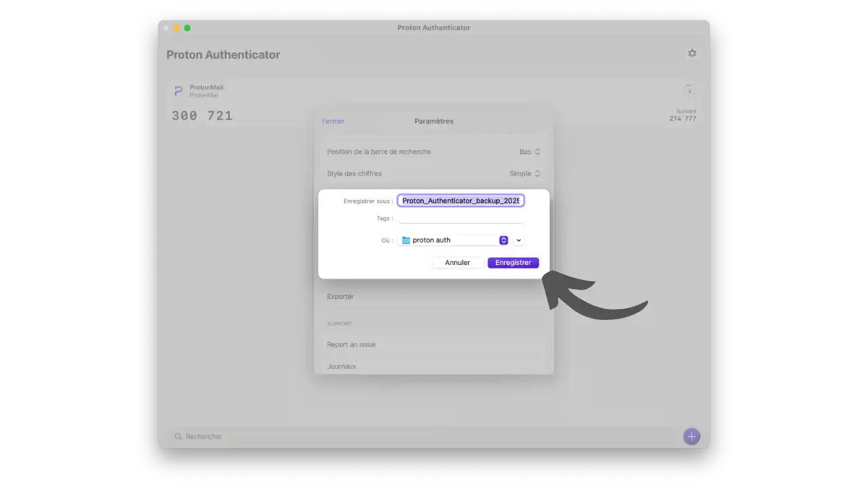Click the Enregistrer button to save backup
Viewport: 868px width, 488px height.
(x=513, y=262)
